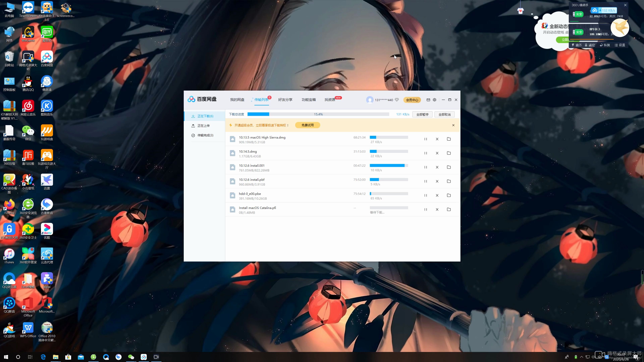Click 全部取消 button
The width and height of the screenshot is (644, 362).
(x=444, y=114)
